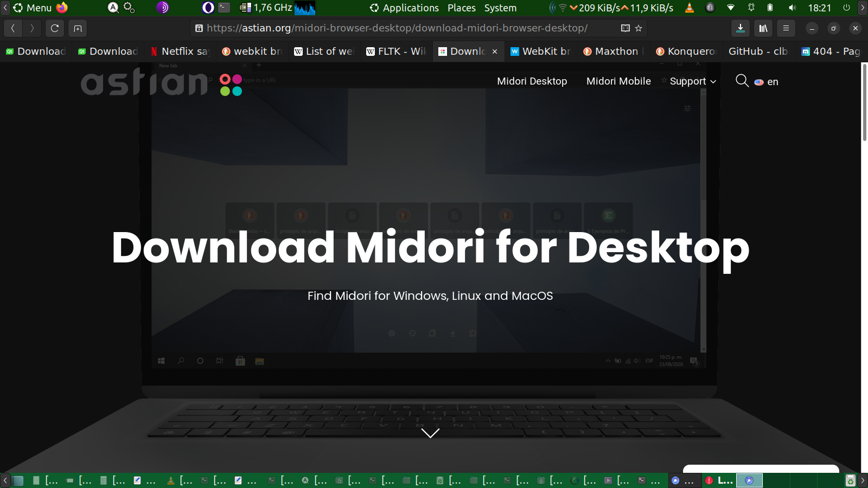Open a new tab with the toolbar button
The height and width of the screenshot is (488, 868).
[78, 28]
